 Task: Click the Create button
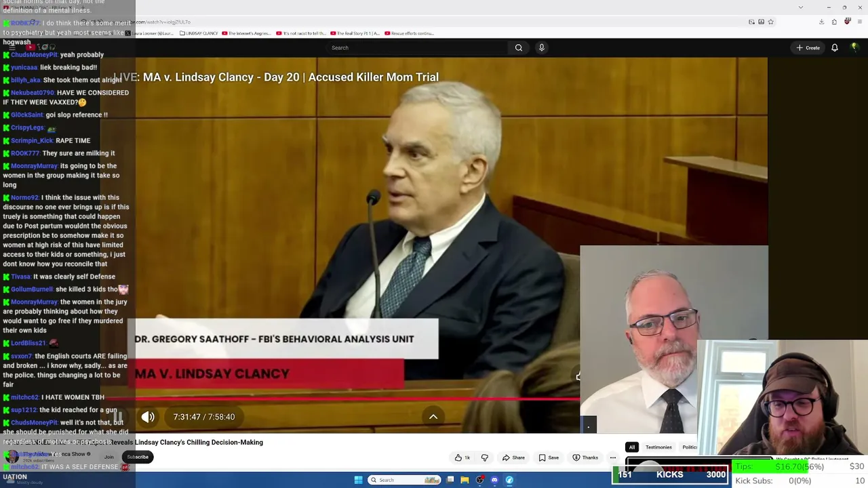pyautogui.click(x=808, y=47)
